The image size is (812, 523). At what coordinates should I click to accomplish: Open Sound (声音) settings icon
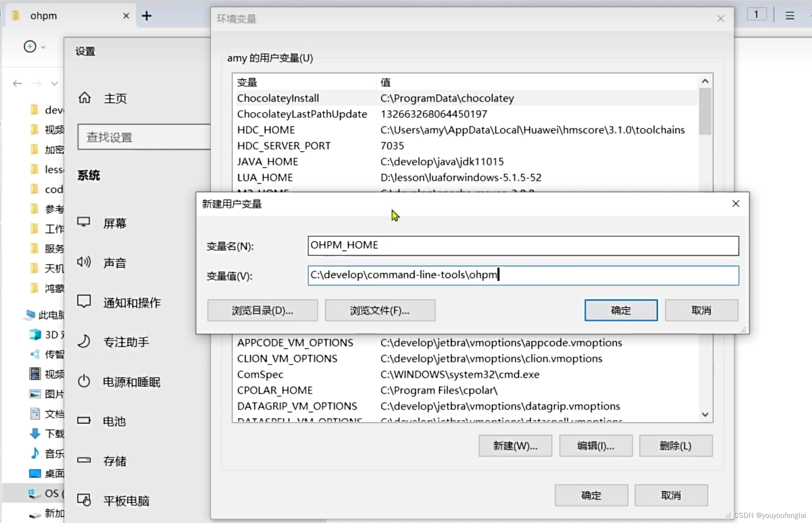[x=84, y=262]
